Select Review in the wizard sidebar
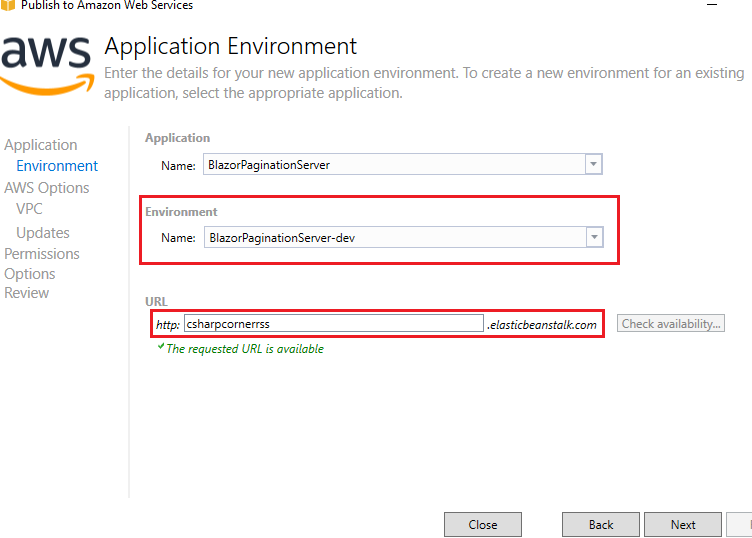Image resolution: width=752 pixels, height=538 pixels. tap(26, 293)
